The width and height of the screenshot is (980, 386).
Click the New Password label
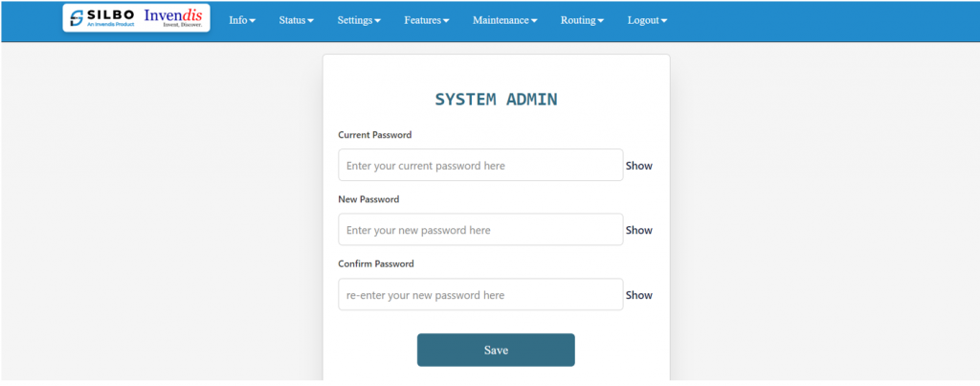tap(368, 199)
